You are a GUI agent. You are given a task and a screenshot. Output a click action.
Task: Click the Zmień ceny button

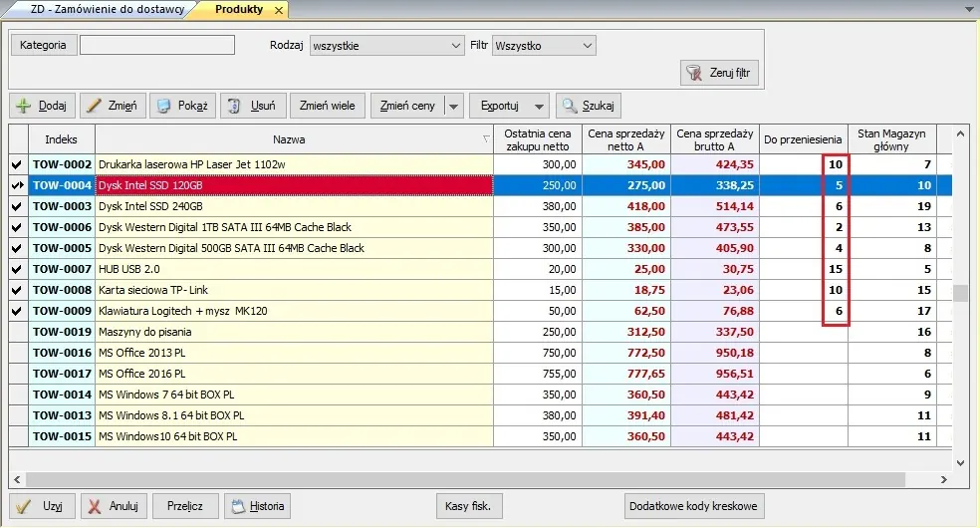coord(407,106)
